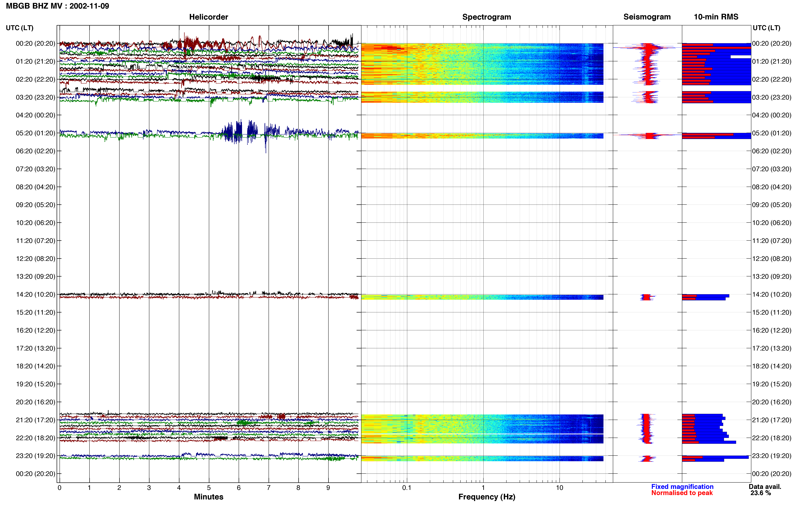Click left time label '03:20 (23:20)'
Viewport: 812px width, 508px height.
(x=36, y=97)
